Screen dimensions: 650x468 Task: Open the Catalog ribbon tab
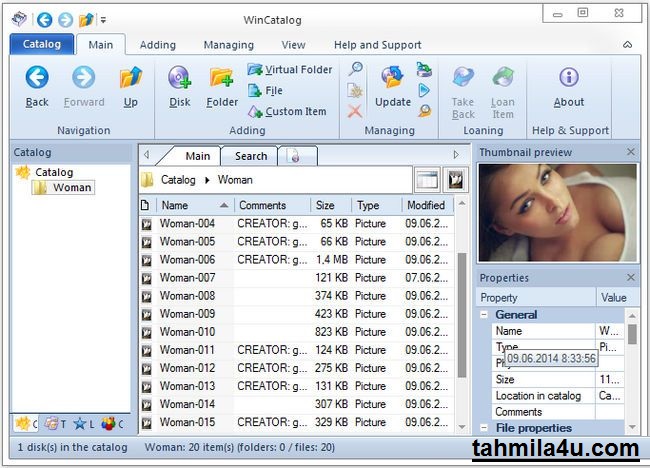(42, 44)
